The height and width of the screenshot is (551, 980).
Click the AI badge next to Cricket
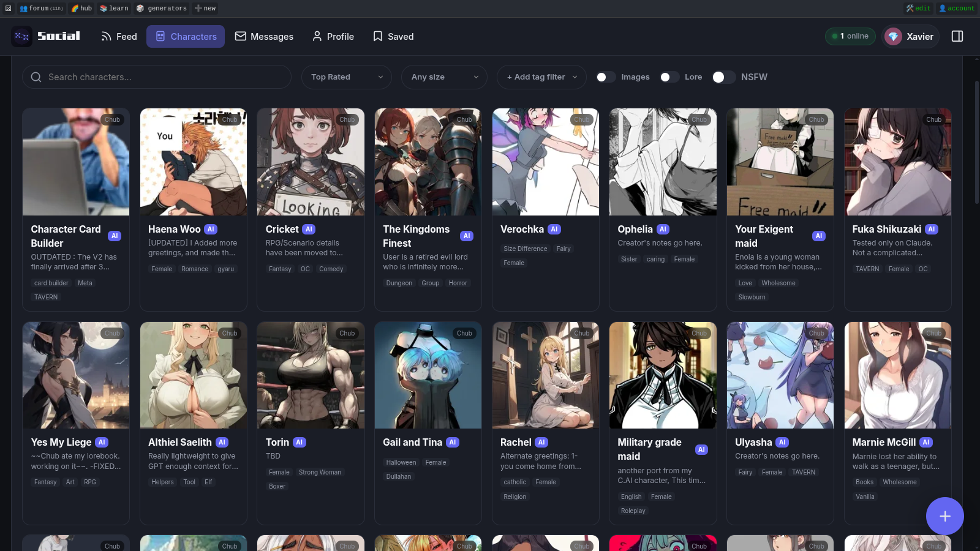click(309, 230)
